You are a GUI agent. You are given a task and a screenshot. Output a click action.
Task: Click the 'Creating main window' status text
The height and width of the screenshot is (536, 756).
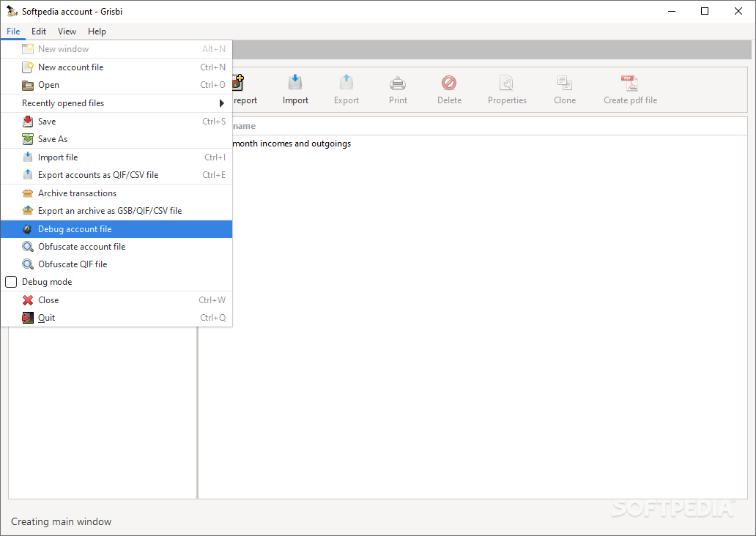(62, 521)
